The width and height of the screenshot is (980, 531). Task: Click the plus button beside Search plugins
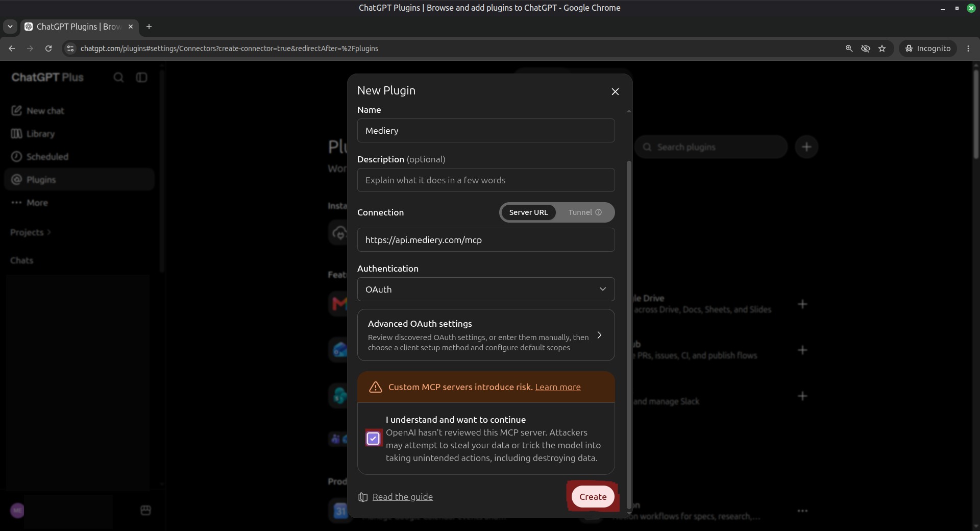coord(806,147)
